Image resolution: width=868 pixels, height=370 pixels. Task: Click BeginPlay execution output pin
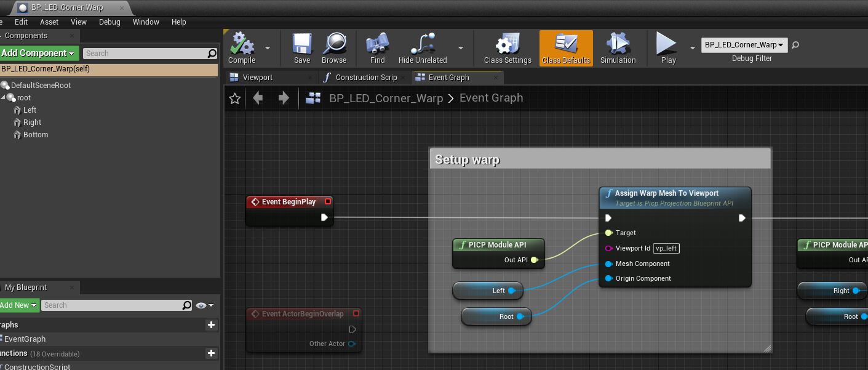(x=324, y=217)
